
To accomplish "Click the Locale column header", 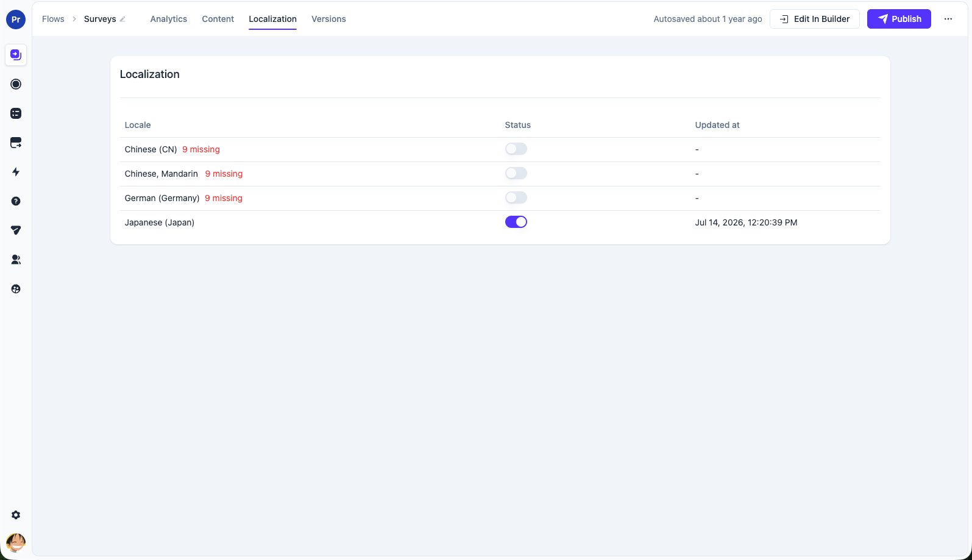I will click(x=138, y=125).
